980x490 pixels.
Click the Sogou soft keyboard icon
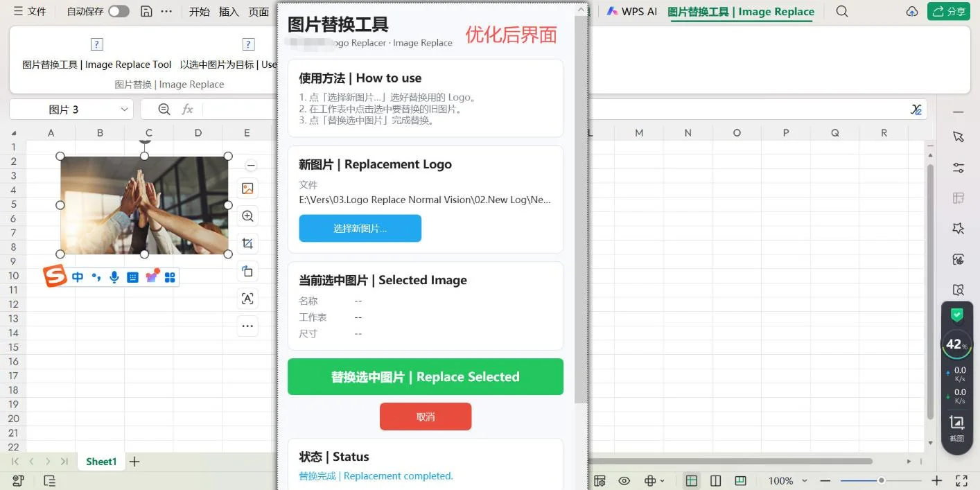coord(133,277)
